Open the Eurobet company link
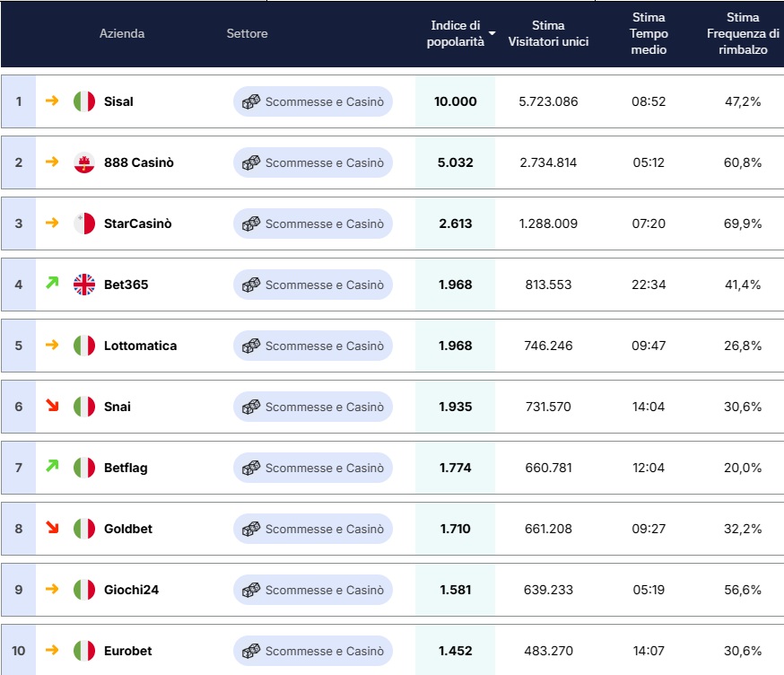The image size is (784, 675). point(128,651)
